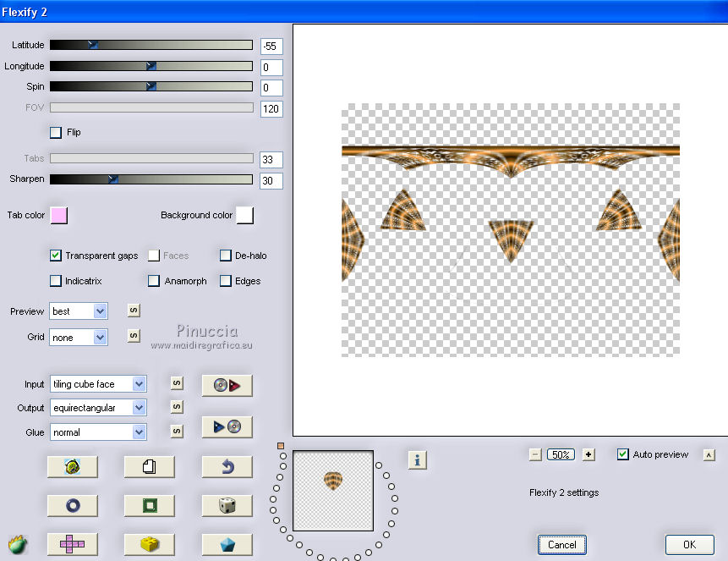Enable the Edges checkbox
This screenshot has width=728, height=561.
pos(226,281)
